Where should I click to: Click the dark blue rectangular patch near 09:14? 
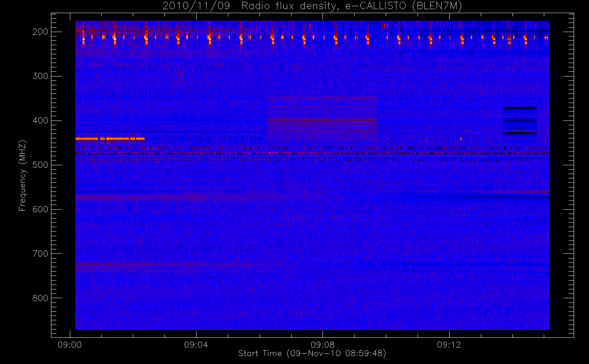point(520,121)
